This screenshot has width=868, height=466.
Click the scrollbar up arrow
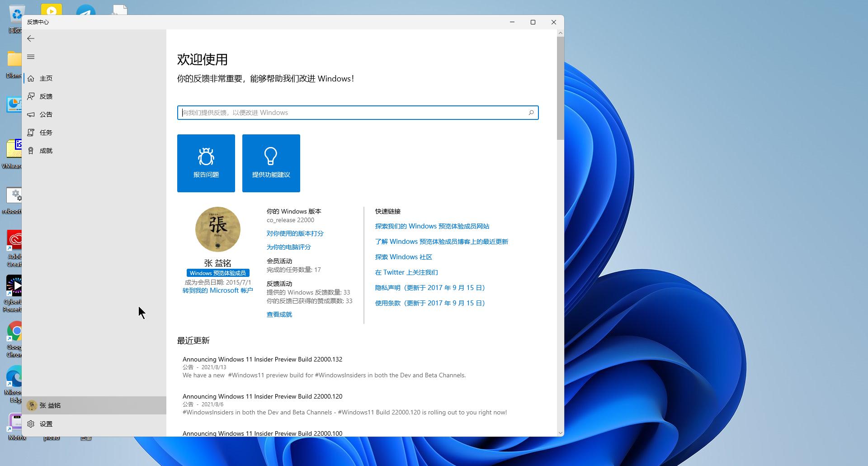[x=561, y=33]
